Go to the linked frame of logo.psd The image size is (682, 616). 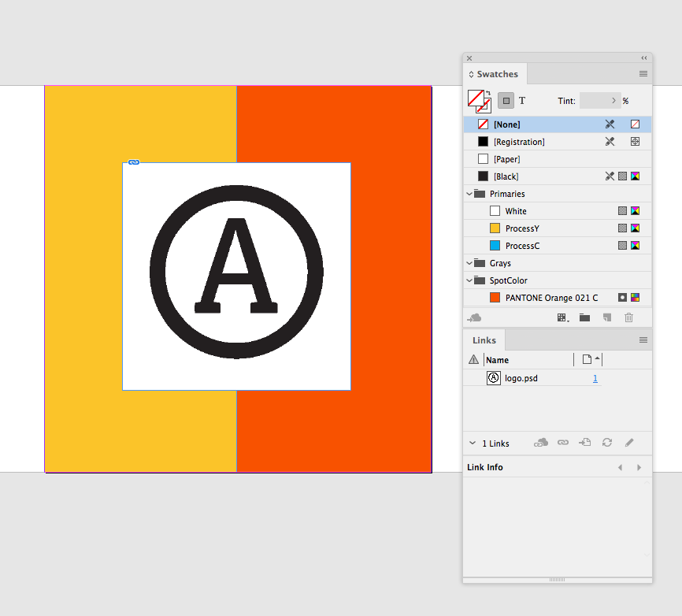584,443
